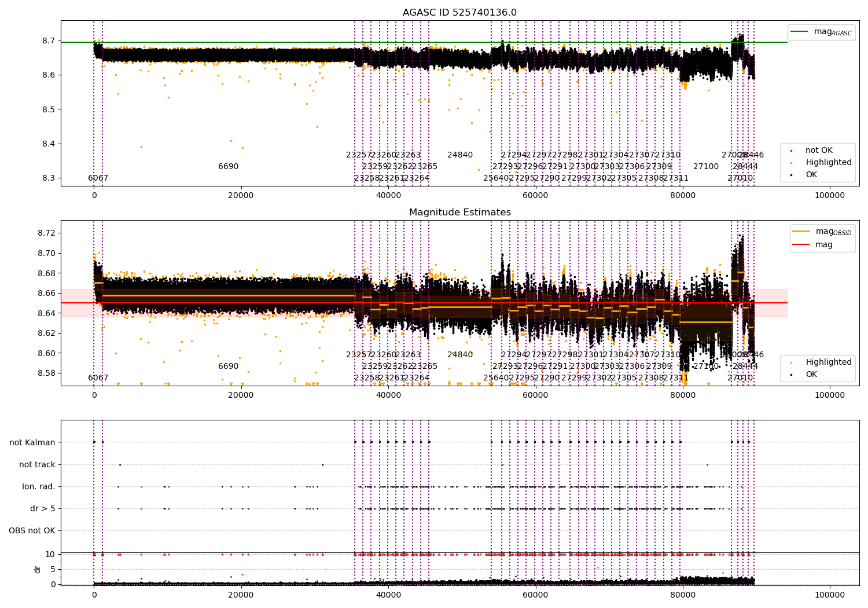Click the 8.5 y-tick of the top plot
This screenshot has width=868, height=608.
point(49,109)
